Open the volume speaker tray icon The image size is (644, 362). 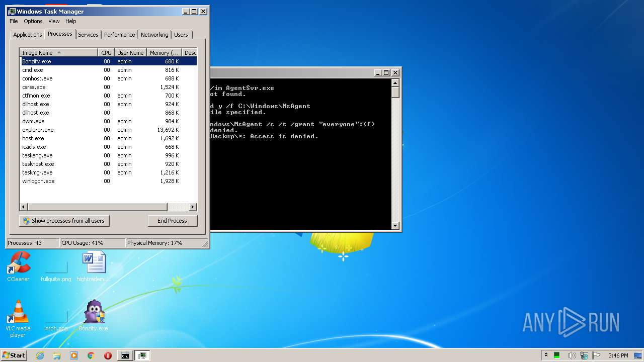[572, 355]
